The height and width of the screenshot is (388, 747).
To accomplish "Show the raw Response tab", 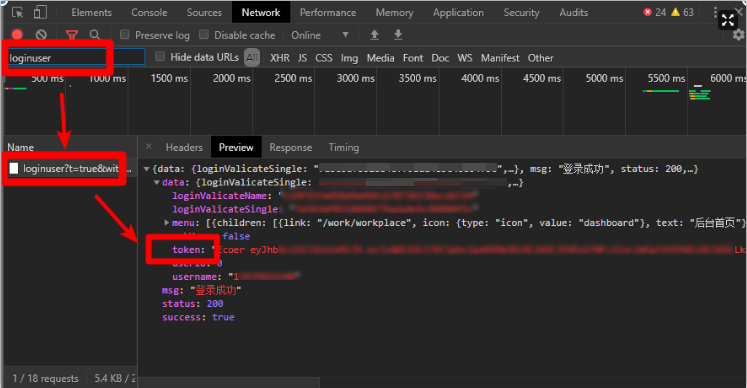I will click(291, 147).
